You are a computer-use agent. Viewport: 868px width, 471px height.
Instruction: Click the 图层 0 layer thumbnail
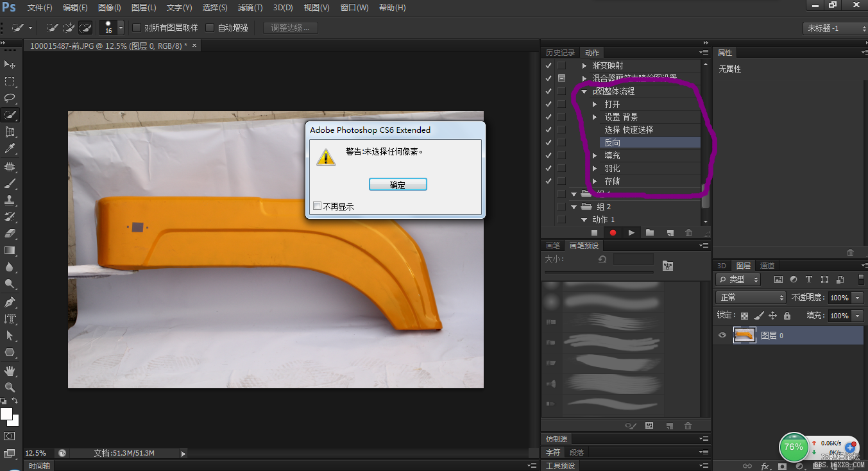point(744,335)
